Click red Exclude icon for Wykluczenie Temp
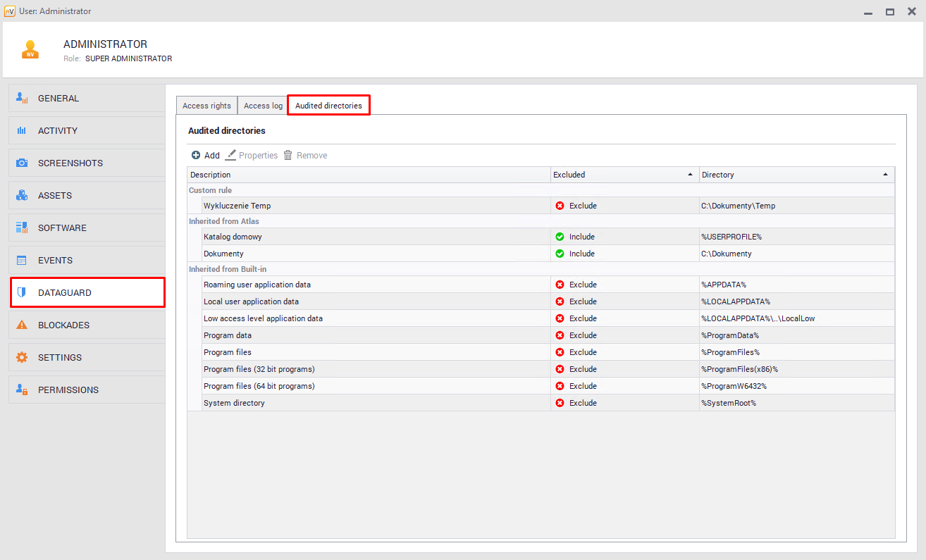The height and width of the screenshot is (560, 926). 560,206
